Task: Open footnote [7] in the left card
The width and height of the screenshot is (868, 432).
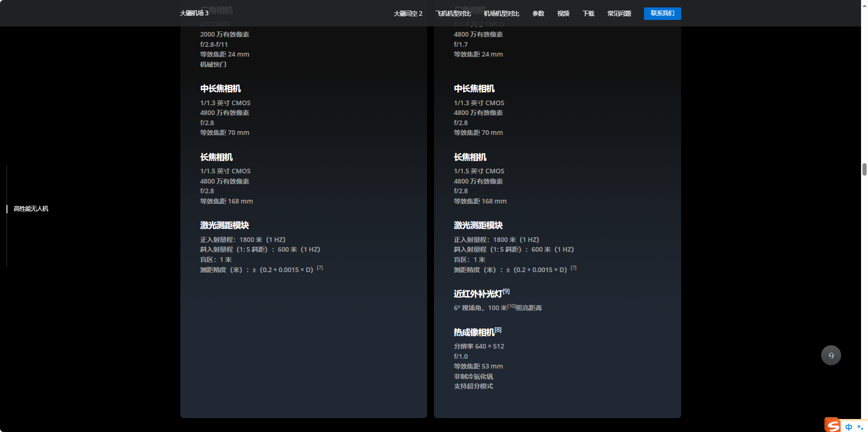Action: pos(320,268)
